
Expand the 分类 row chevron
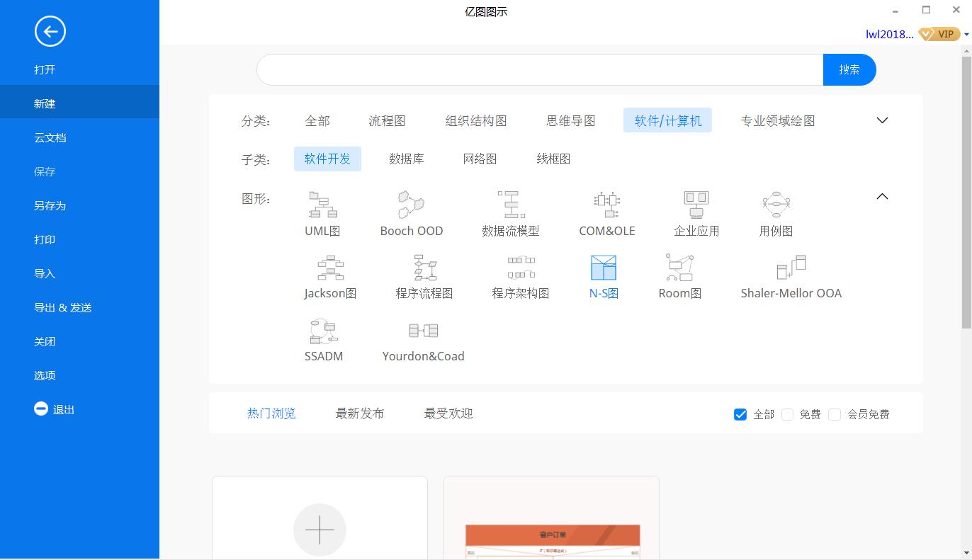(881, 120)
